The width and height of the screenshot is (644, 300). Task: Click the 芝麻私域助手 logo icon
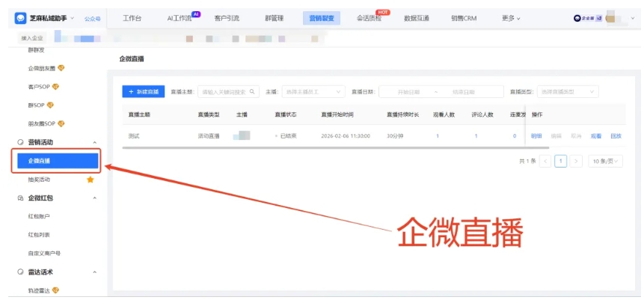click(x=21, y=18)
